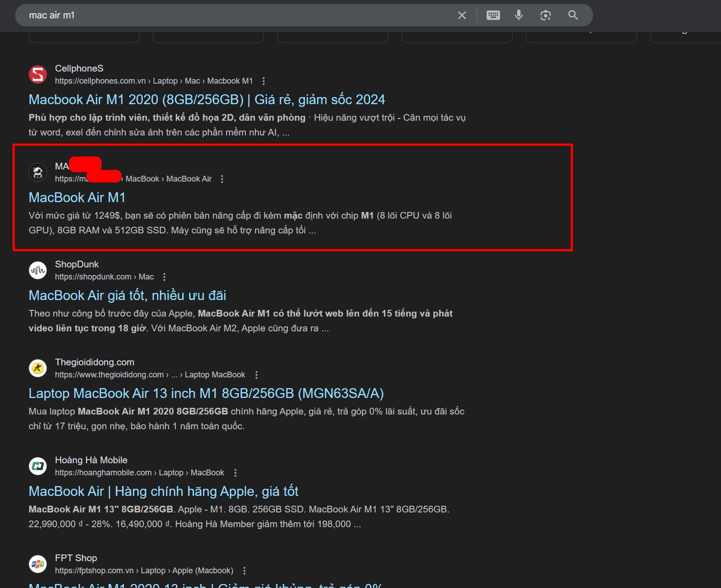Click snippet text 'Với mức giá từ 1249$'
Viewport: 721px width, 588px height.
[x=75, y=216]
